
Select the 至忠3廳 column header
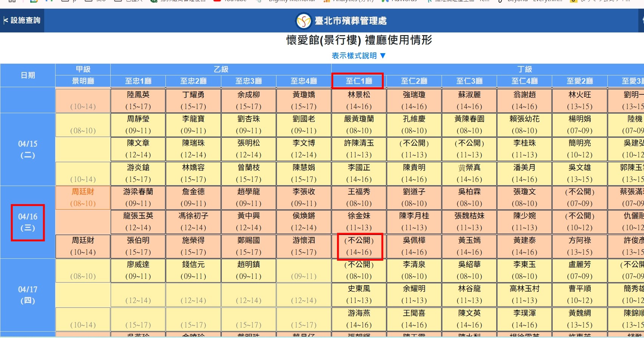(x=249, y=81)
